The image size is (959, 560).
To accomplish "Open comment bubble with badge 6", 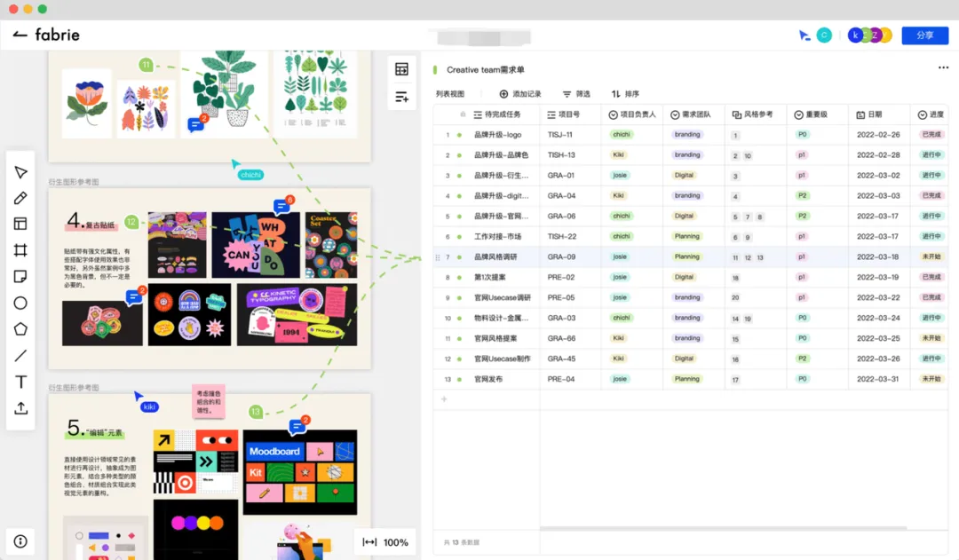I will pos(282,206).
